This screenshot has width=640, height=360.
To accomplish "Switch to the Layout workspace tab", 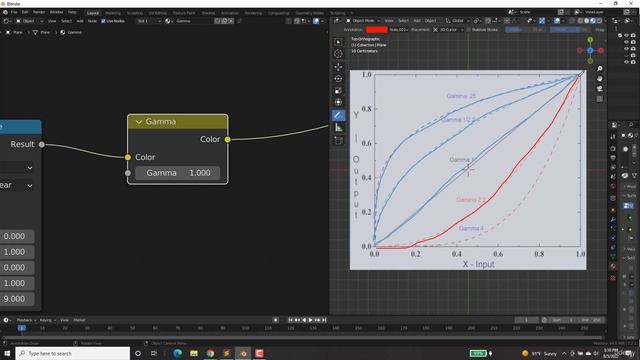I will point(93,13).
